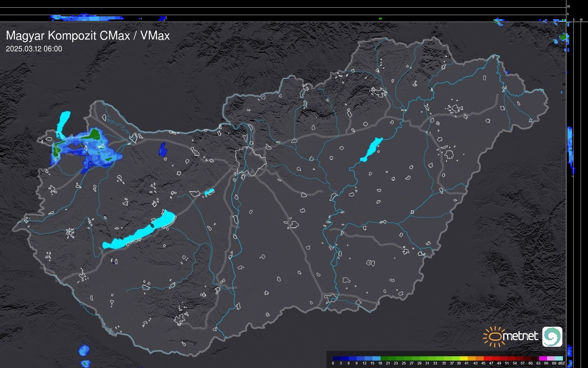Select the yellow 39 dBZ legend swatch
This screenshot has height=368, width=588.
click(463, 358)
